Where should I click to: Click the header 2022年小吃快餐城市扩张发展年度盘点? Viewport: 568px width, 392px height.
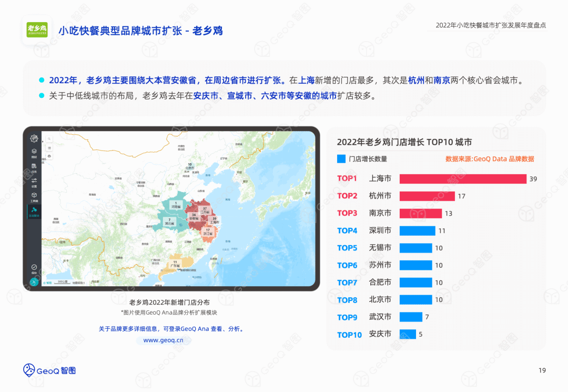pos(491,25)
